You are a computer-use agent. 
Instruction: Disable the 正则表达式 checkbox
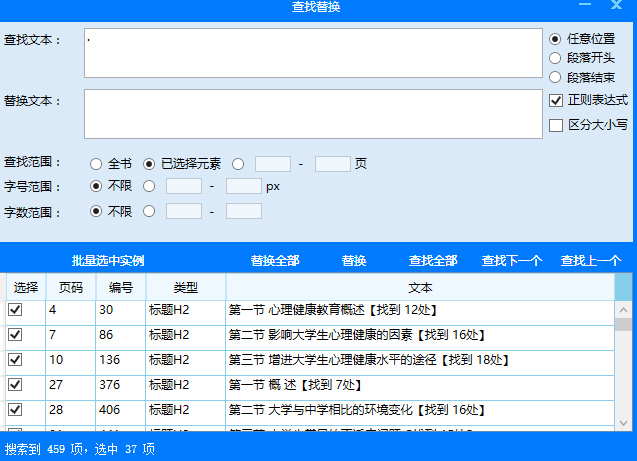click(x=557, y=100)
